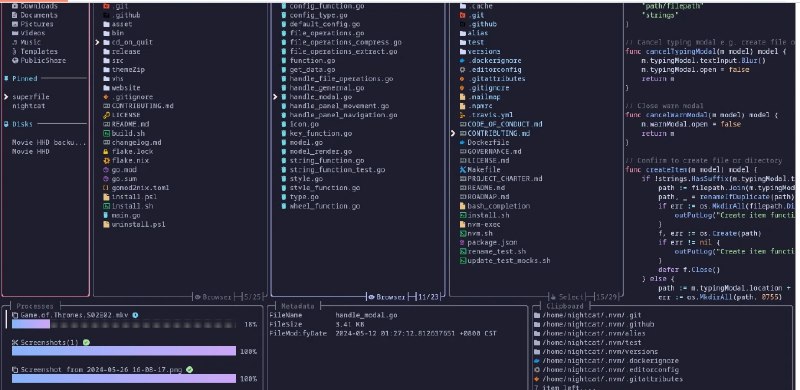Select handle_panel_navigation.go
Viewport: 800px width, 390px height.
pos(343,115)
